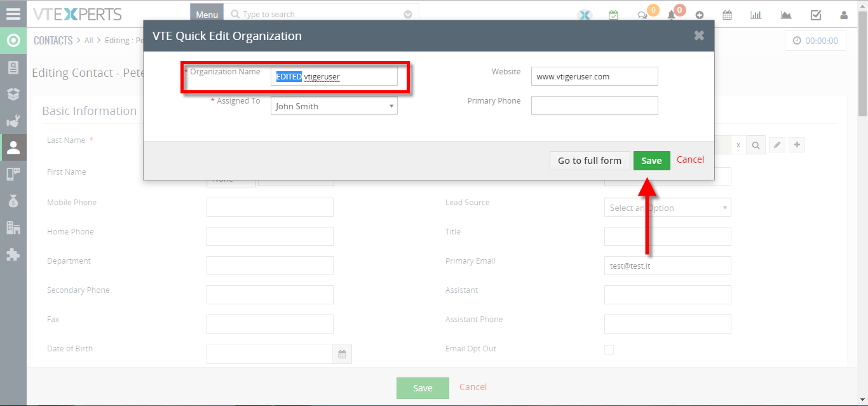
Task: Close the VTE Quick Edit Organization dialog
Action: (x=699, y=36)
